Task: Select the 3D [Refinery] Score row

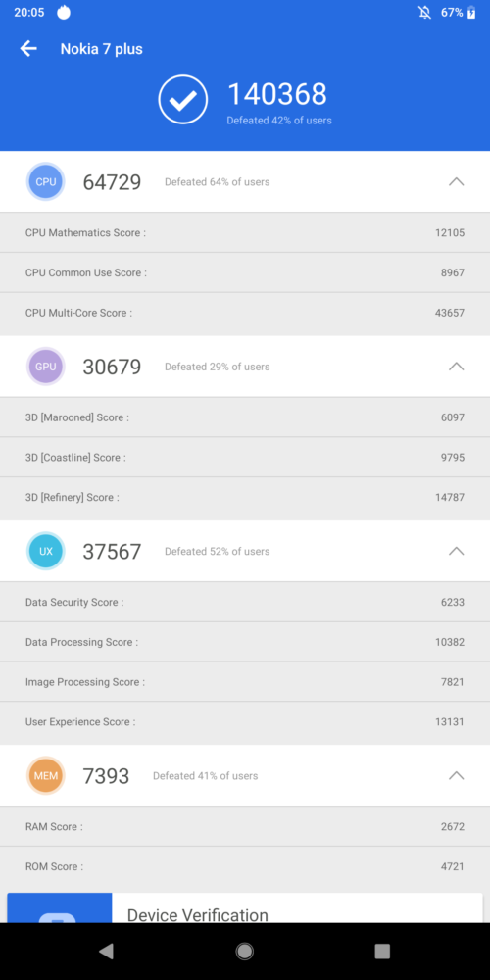Action: pos(245,498)
